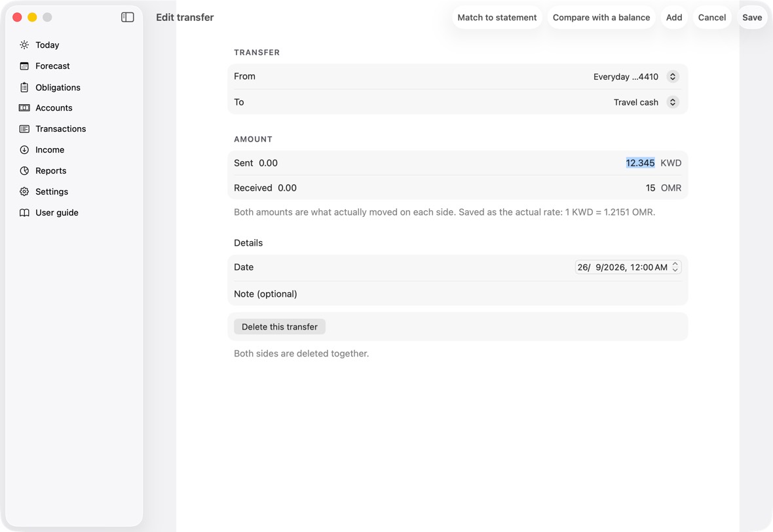Click Compare with a balance button
Image resolution: width=773 pixels, height=532 pixels.
point(601,17)
